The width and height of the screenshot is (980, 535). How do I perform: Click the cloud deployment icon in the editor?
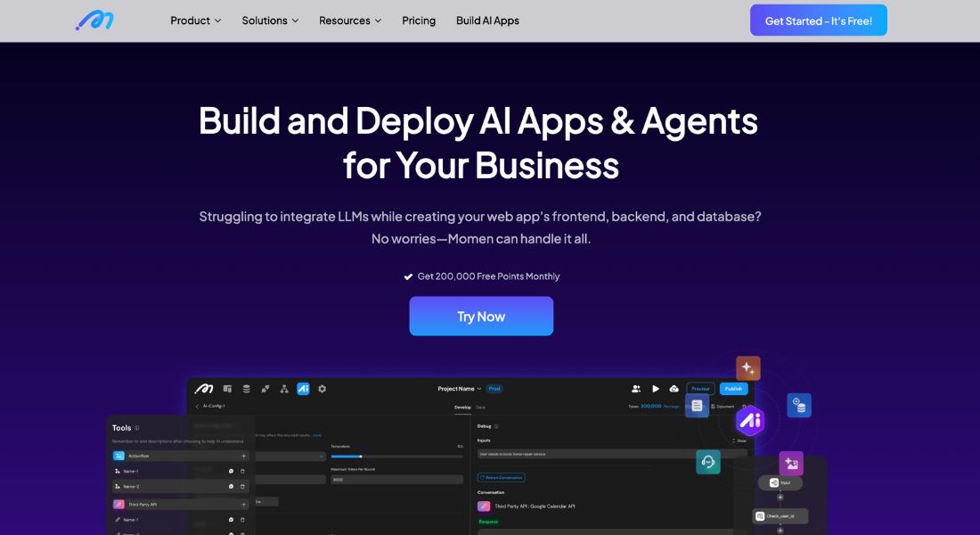(x=674, y=389)
